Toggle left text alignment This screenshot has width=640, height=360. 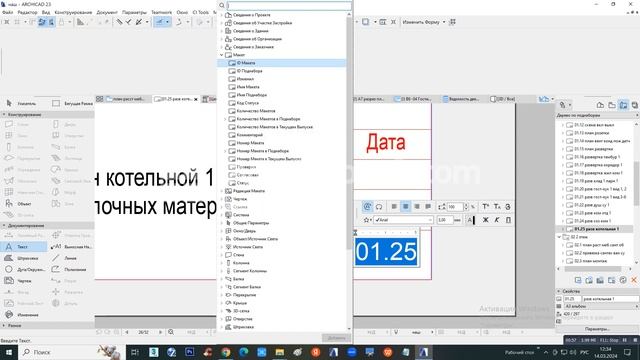(x=394, y=207)
